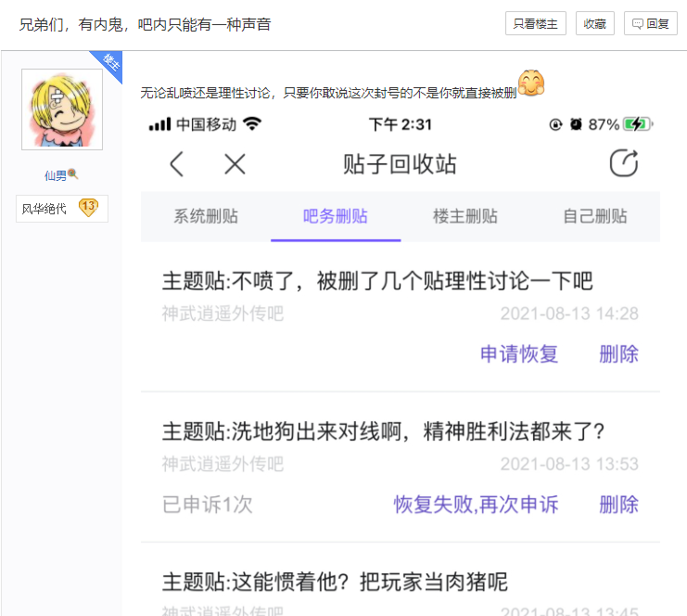Click the share icon next to 贴子回收站
The width and height of the screenshot is (687, 616).
pyautogui.click(x=624, y=163)
